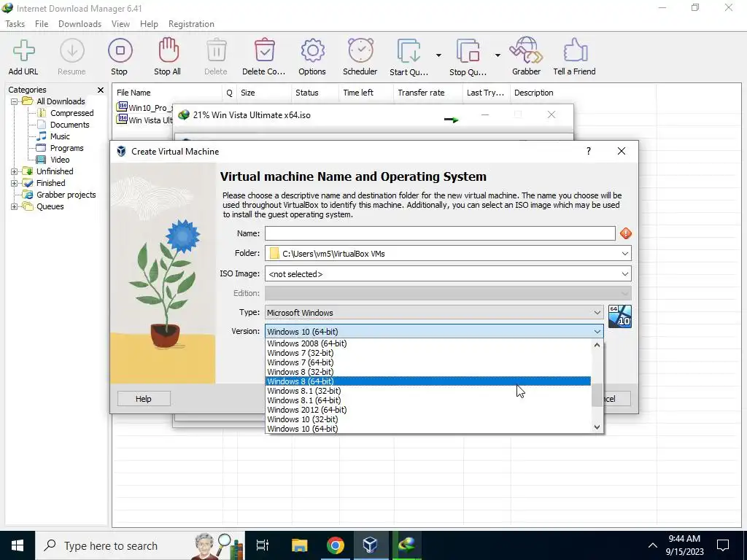Open Google Chrome from the taskbar

pyautogui.click(x=336, y=545)
